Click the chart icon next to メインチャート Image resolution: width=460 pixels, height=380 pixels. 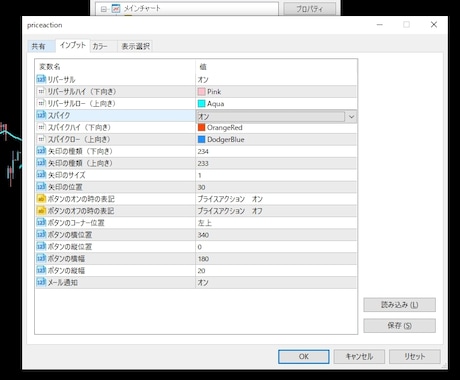(116, 9)
